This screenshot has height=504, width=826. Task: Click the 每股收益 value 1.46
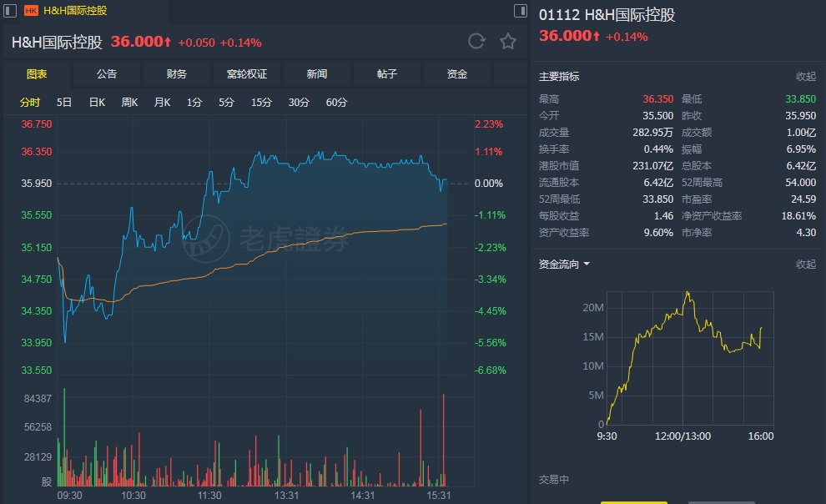coord(664,216)
